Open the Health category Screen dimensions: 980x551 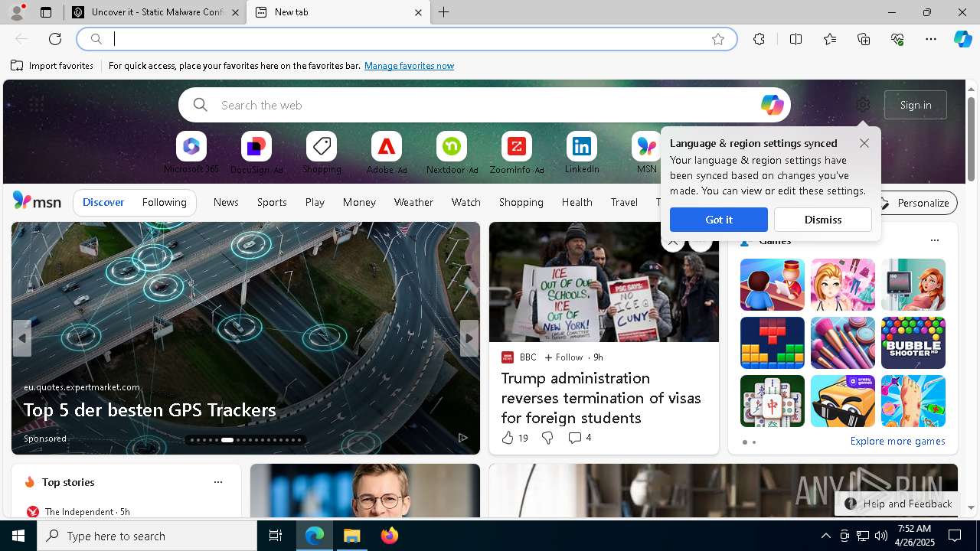coord(577,202)
